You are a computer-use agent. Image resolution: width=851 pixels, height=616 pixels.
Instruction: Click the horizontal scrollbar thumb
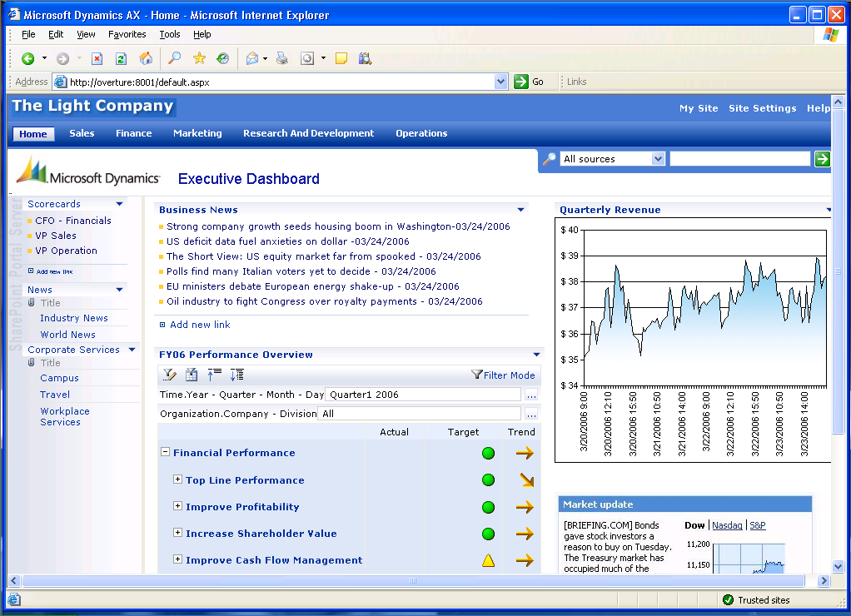tap(412, 581)
